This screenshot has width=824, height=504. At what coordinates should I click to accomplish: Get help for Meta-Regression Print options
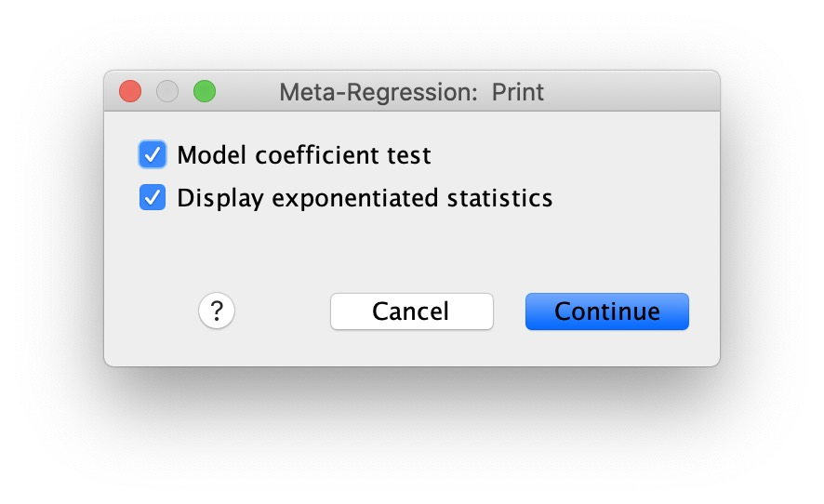(x=217, y=311)
